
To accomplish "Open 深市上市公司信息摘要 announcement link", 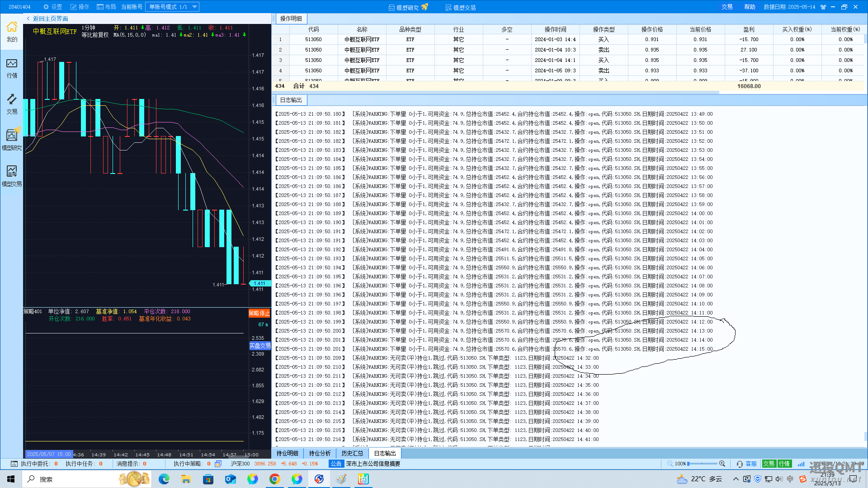I will 373,464.
